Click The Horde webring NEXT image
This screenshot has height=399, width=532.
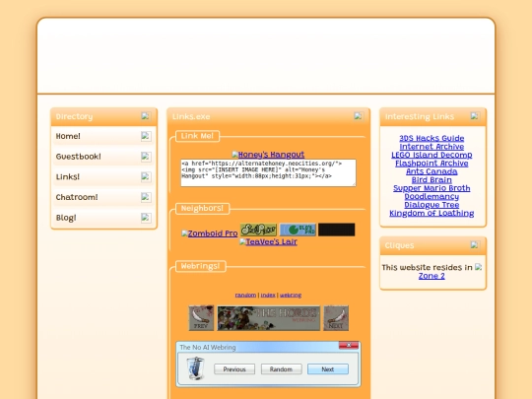pos(336,318)
